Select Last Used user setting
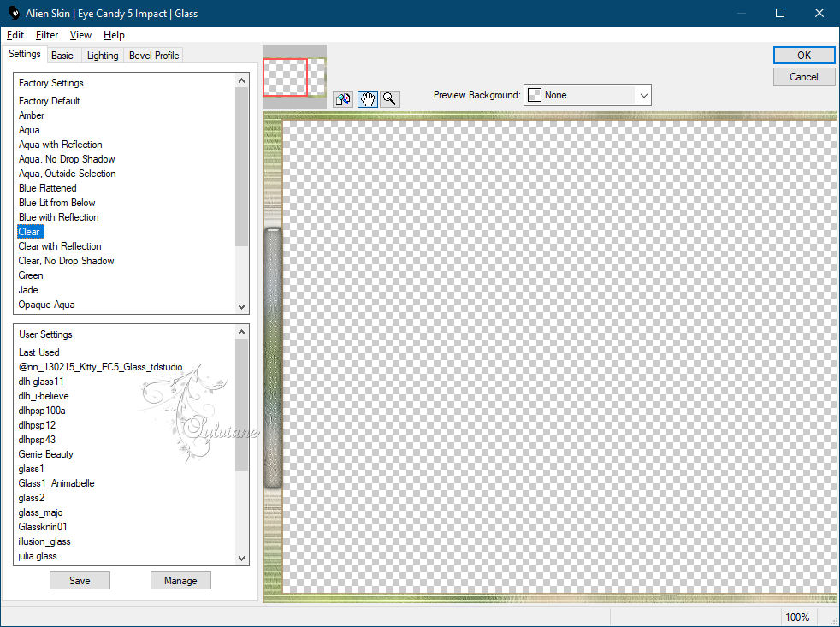The image size is (840, 627). click(x=38, y=352)
